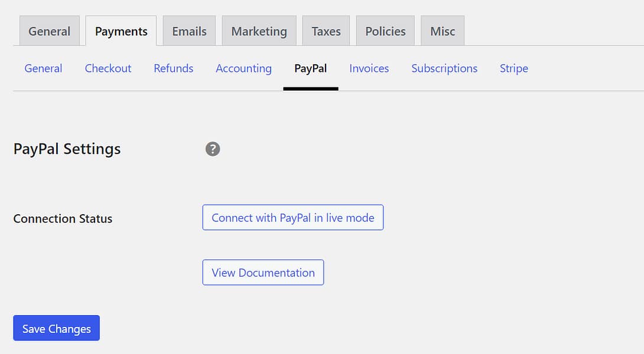
Task: Select the PayPal payments subsection
Action: (310, 68)
